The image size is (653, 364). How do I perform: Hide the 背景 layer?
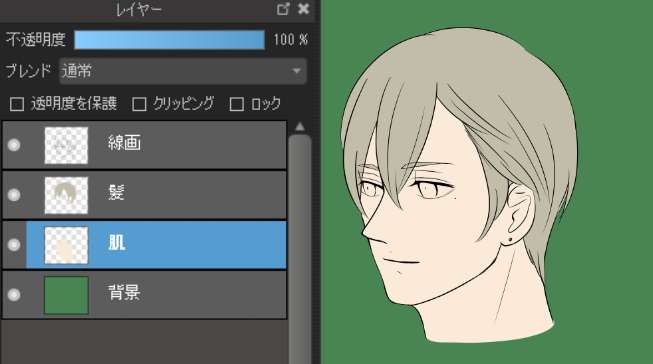click(14, 294)
